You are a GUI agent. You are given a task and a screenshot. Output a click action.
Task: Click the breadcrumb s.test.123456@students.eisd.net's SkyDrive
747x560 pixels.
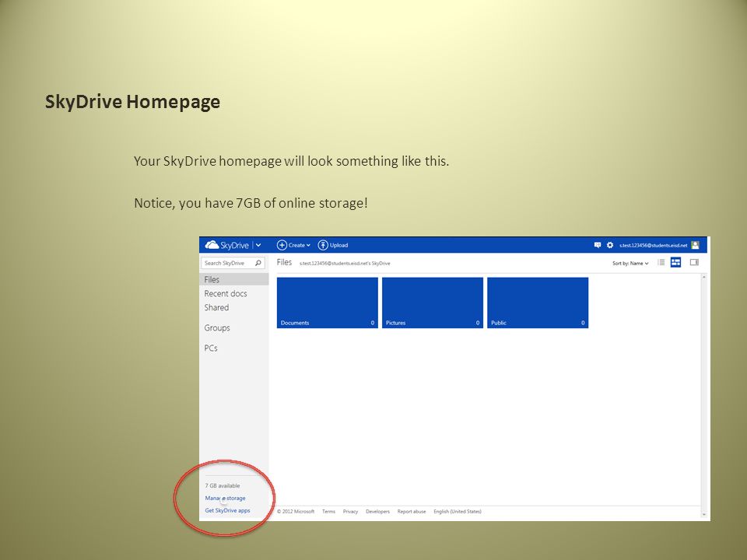(x=345, y=264)
